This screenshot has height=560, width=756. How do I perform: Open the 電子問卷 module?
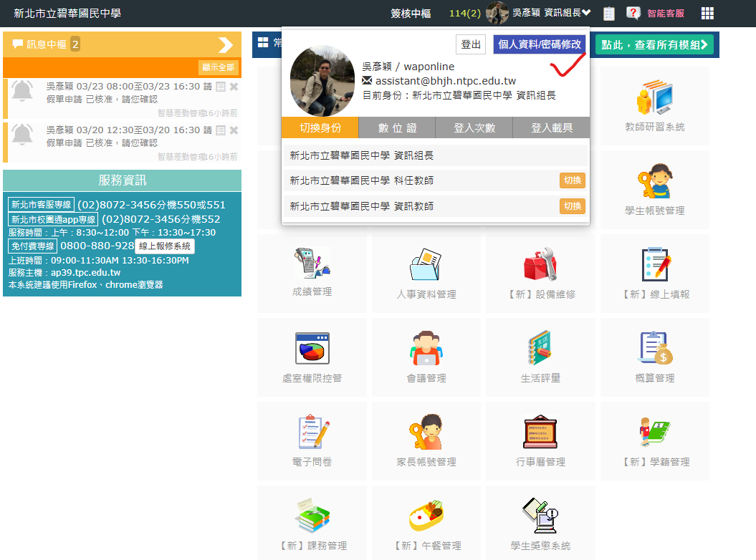pos(312,433)
